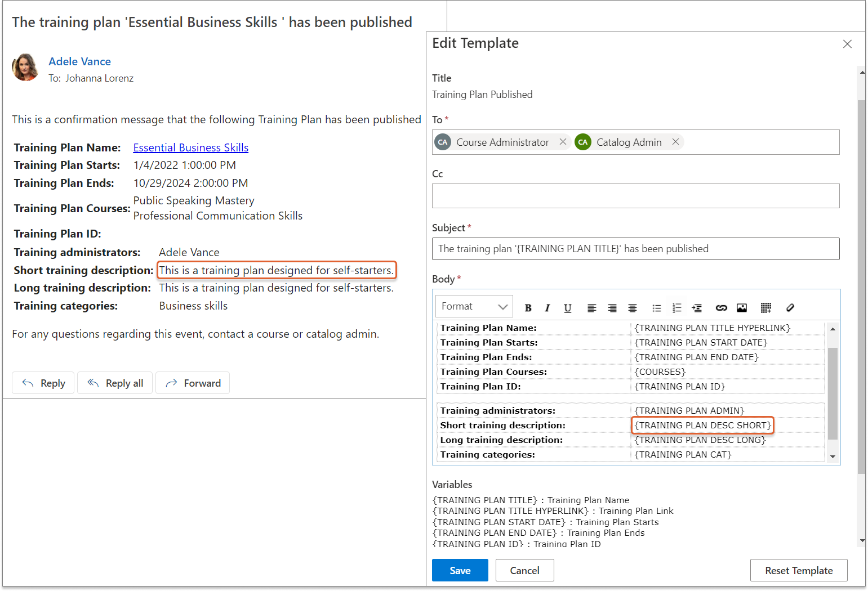Click the insert table icon
Screen dimensions: 868x591
click(x=765, y=308)
